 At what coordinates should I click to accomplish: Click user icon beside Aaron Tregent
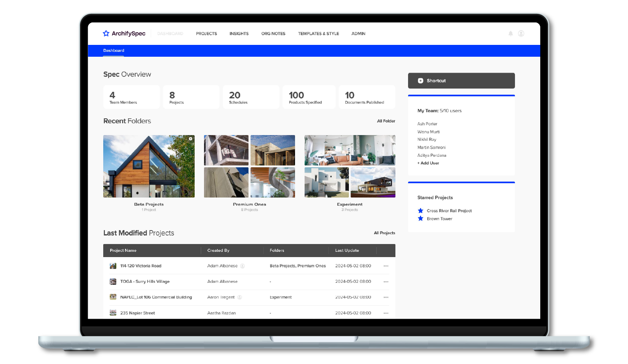point(240,297)
